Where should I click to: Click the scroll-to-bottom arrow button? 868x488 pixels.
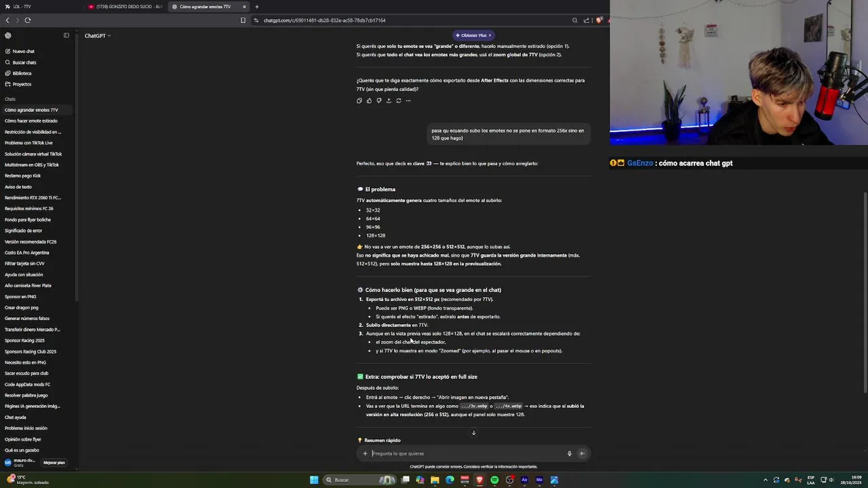pos(473,432)
